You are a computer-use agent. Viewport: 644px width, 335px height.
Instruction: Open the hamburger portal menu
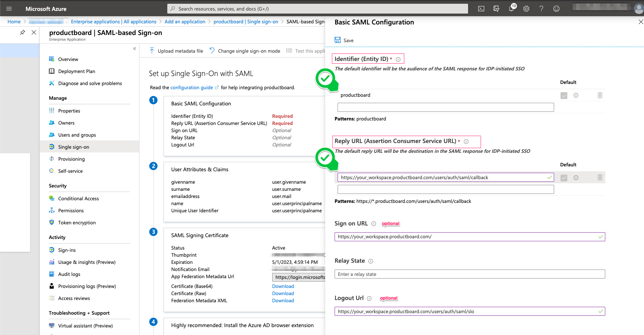coord(9,9)
